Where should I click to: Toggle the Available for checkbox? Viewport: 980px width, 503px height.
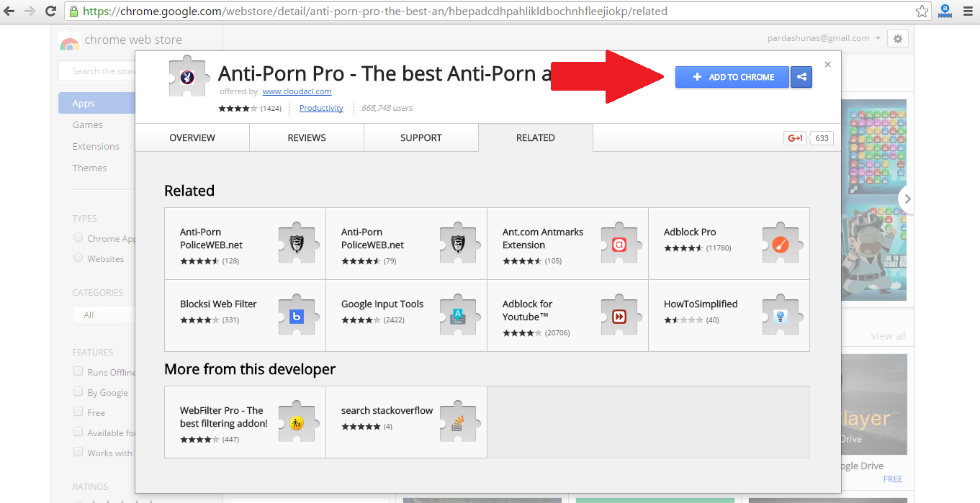point(78,432)
